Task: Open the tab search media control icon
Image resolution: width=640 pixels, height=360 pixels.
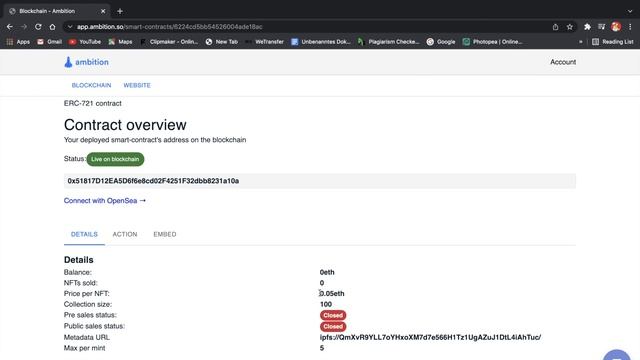Action: coord(601,27)
